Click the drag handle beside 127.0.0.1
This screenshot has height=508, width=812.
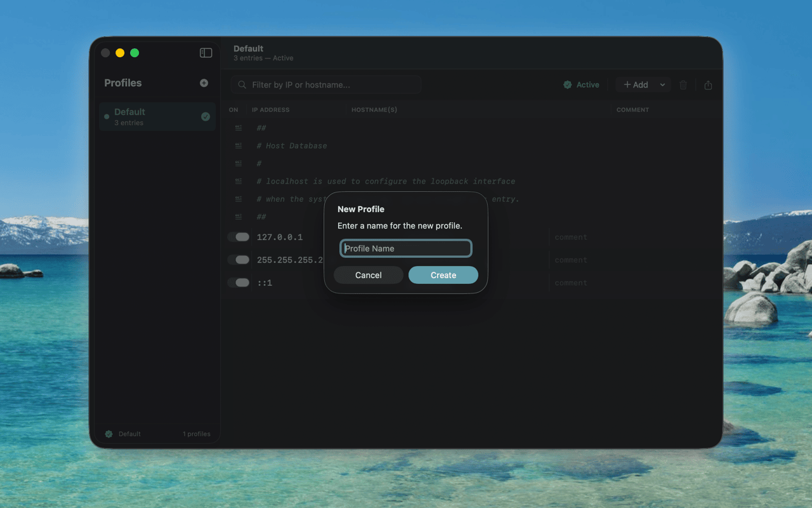(239, 237)
